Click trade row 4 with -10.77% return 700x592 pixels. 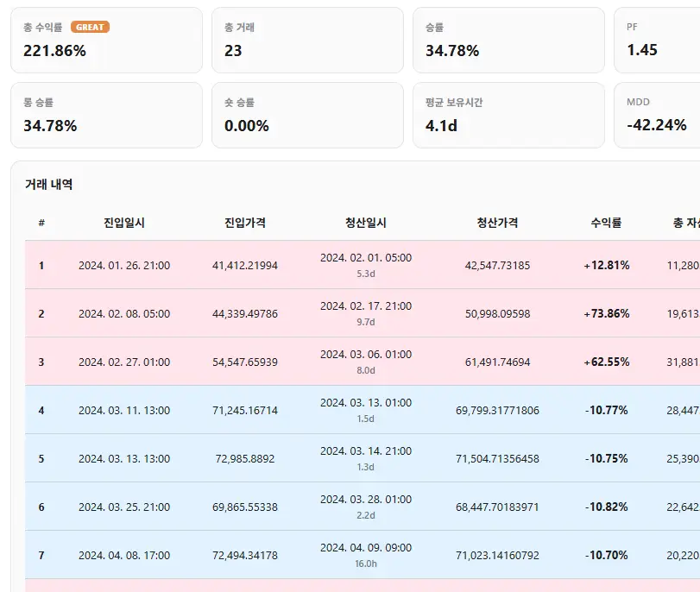pyautogui.click(x=363, y=410)
